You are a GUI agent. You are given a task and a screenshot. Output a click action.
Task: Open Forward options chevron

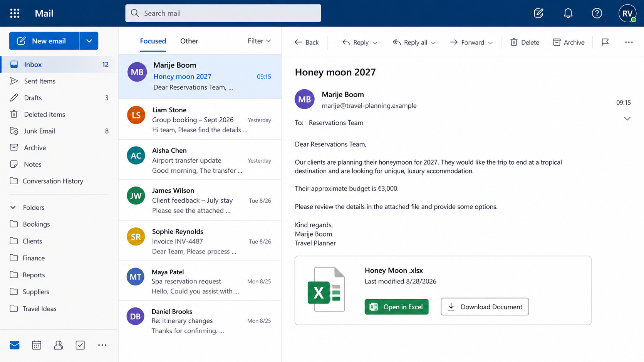pos(490,43)
